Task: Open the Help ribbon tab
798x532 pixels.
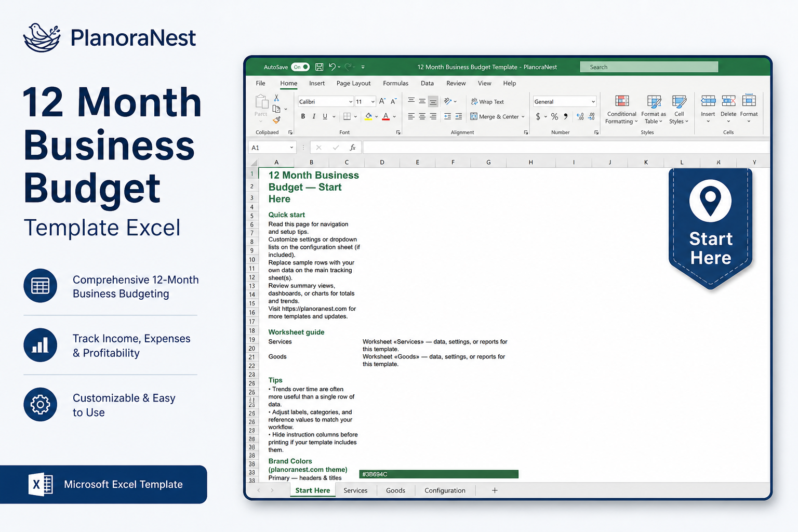Action: pyautogui.click(x=510, y=83)
